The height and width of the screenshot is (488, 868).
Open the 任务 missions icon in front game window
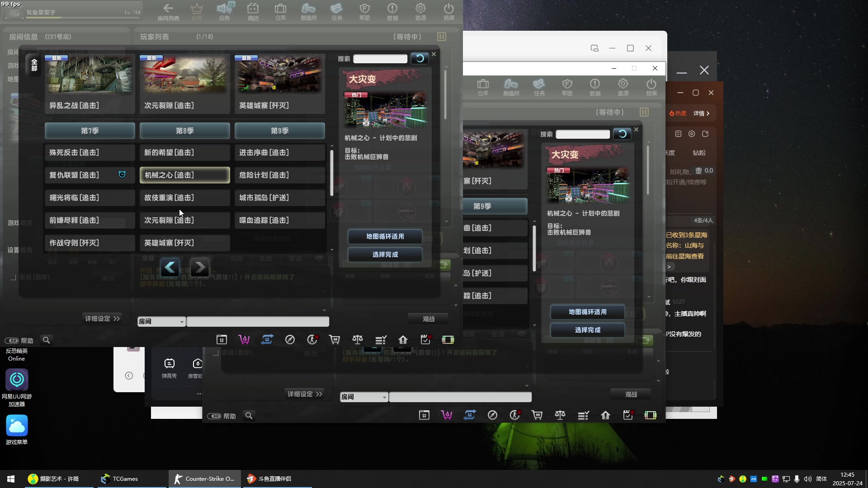point(337,12)
